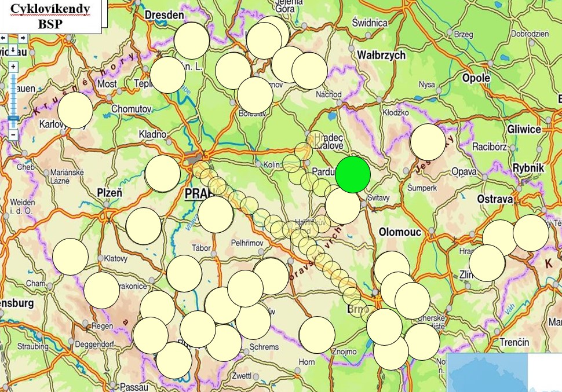Pan the map down with arrow button
The image size is (562, 392).
13,50
